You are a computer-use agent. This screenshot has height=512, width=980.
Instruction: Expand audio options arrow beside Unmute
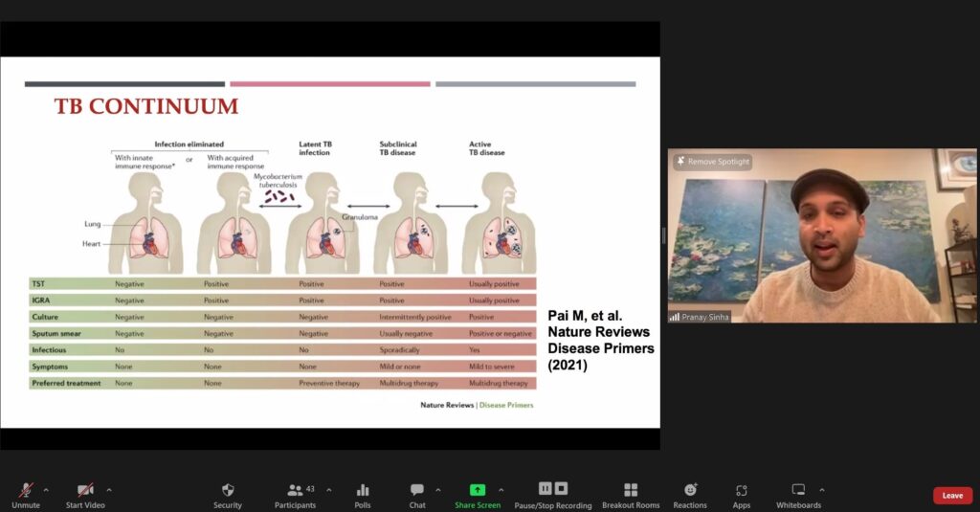(x=46, y=490)
